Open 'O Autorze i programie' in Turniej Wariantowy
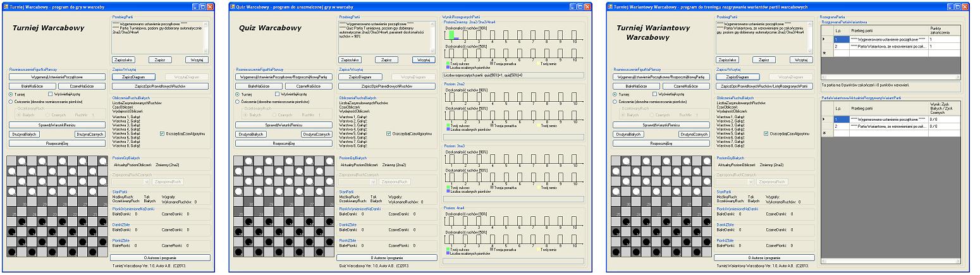 764,257
